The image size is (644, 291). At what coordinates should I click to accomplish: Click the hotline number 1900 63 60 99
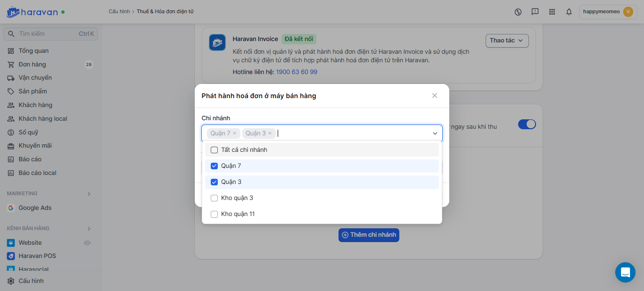tap(297, 72)
